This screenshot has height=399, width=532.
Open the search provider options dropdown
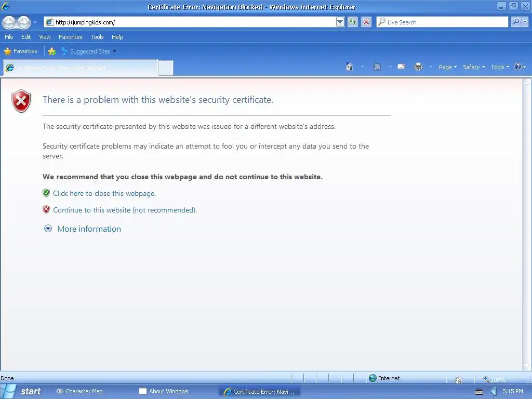(x=525, y=22)
